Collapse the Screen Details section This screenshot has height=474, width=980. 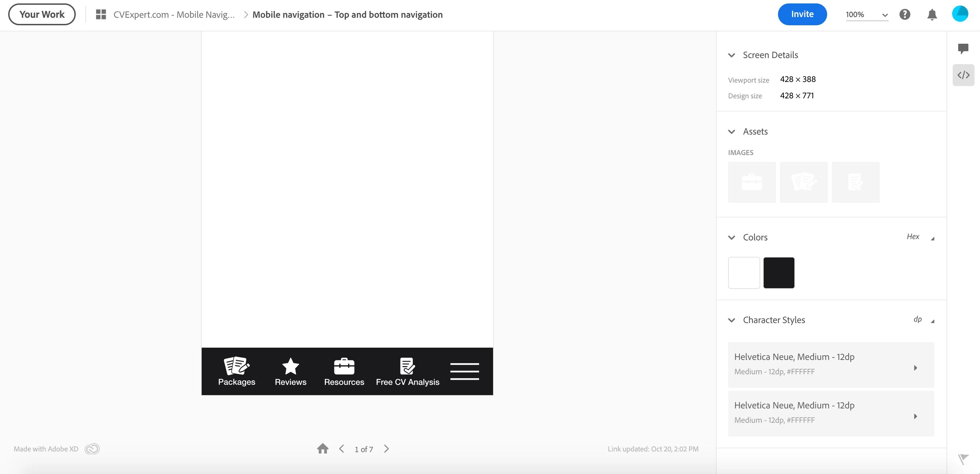(732, 55)
